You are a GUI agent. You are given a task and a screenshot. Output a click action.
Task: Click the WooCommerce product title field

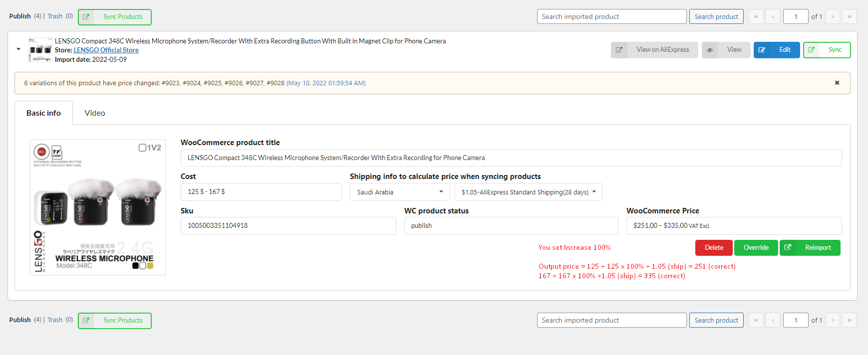tap(511, 158)
